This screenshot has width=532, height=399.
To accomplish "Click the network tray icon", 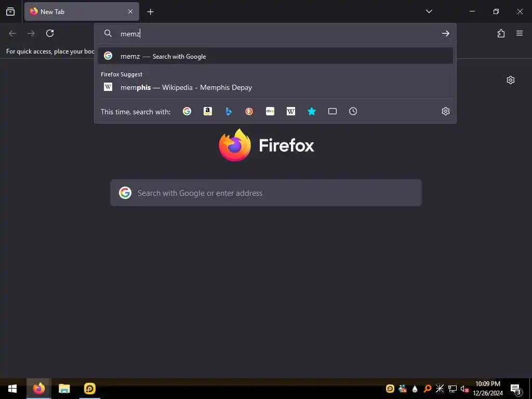I will tap(453, 389).
